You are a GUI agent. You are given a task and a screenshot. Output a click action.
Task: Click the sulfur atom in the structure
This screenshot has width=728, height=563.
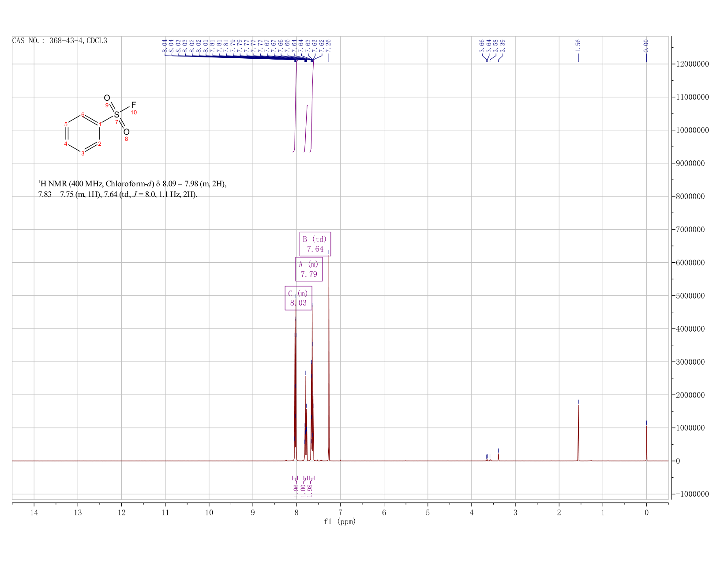tap(116, 115)
